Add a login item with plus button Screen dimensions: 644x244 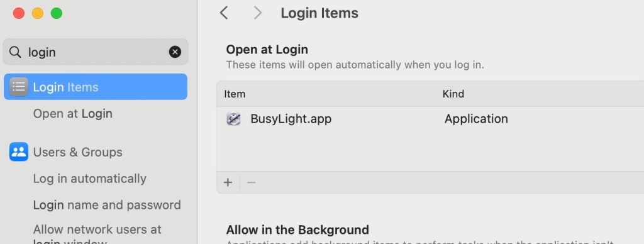(x=228, y=182)
